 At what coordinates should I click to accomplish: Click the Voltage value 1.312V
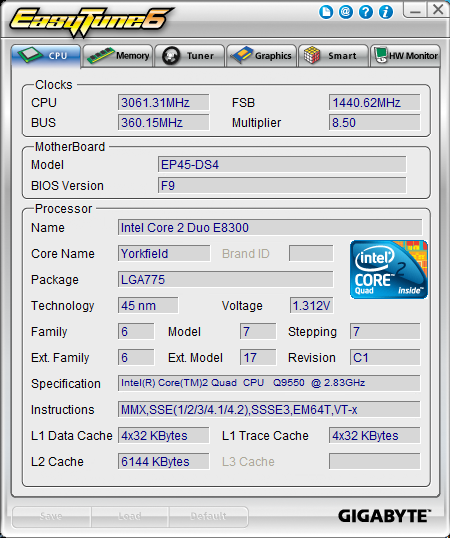[311, 305]
